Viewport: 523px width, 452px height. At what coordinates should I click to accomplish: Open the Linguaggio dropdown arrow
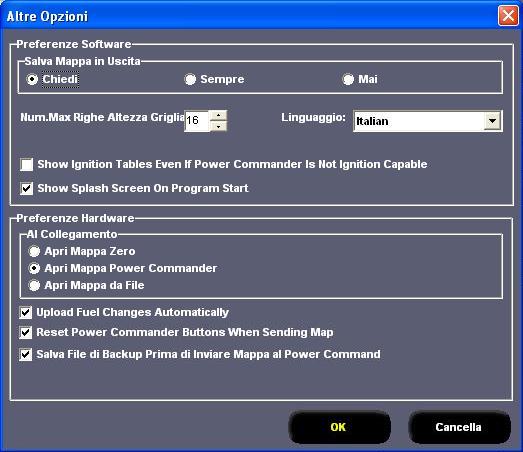492,121
